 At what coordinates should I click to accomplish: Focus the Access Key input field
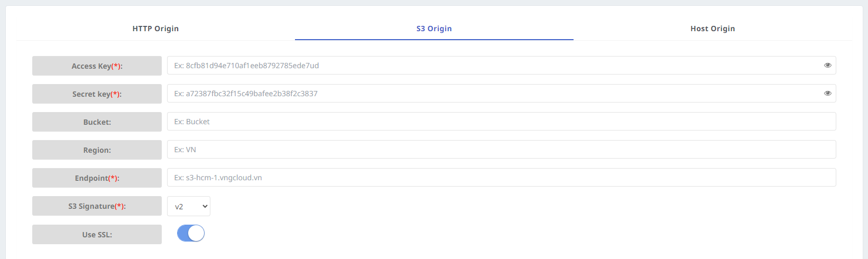(492, 66)
